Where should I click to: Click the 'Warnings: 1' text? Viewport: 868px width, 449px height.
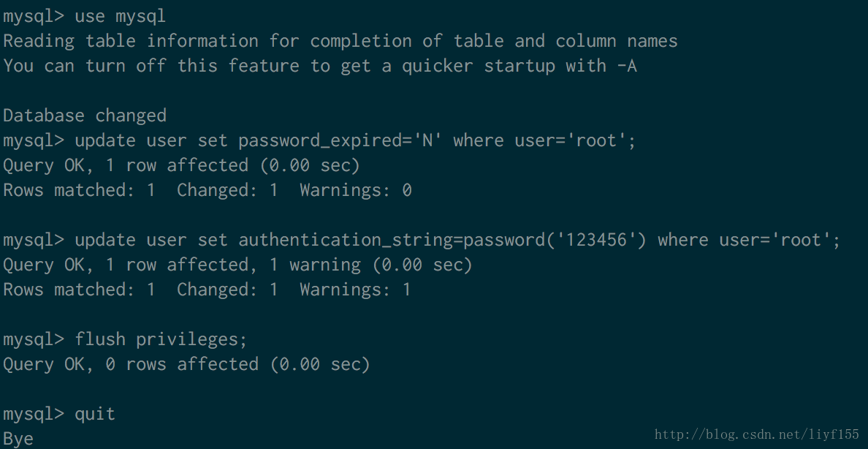click(x=355, y=290)
